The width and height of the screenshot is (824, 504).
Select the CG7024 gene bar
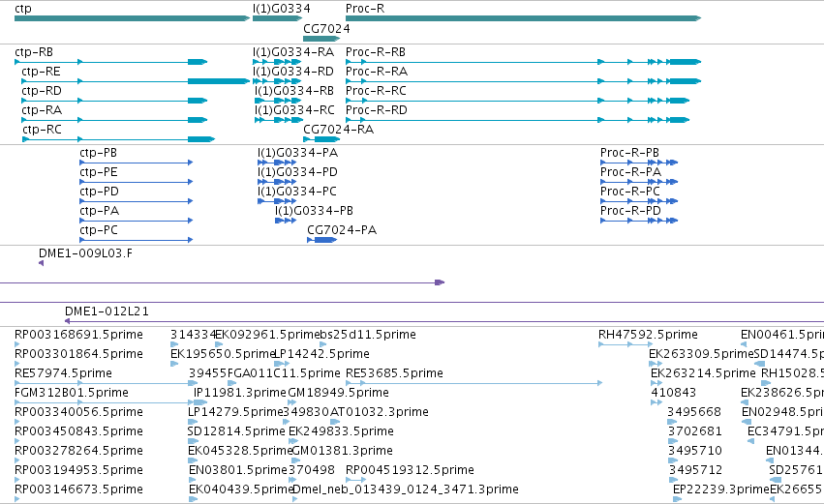322,39
